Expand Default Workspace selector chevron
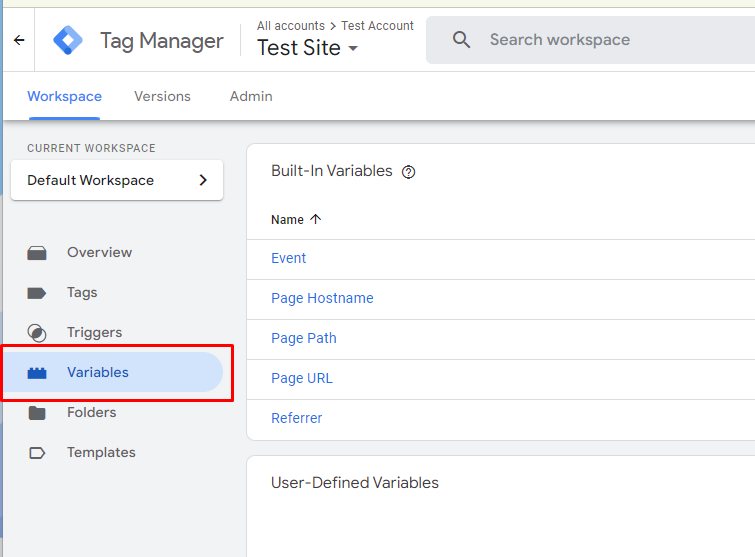 [203, 180]
